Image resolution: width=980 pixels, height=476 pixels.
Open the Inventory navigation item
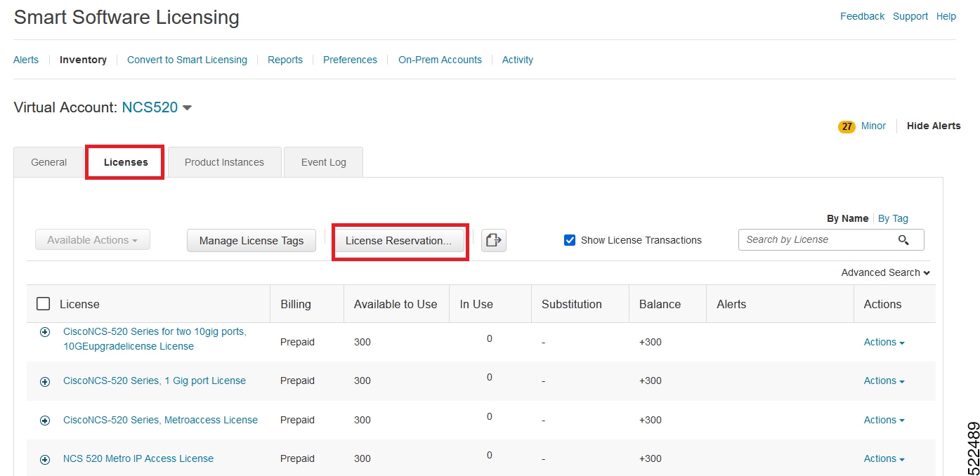(83, 60)
